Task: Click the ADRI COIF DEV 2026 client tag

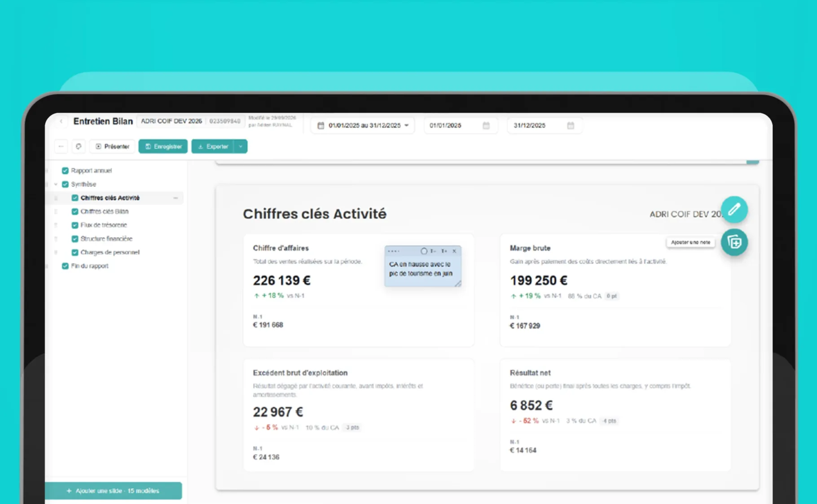Action: [x=171, y=121]
